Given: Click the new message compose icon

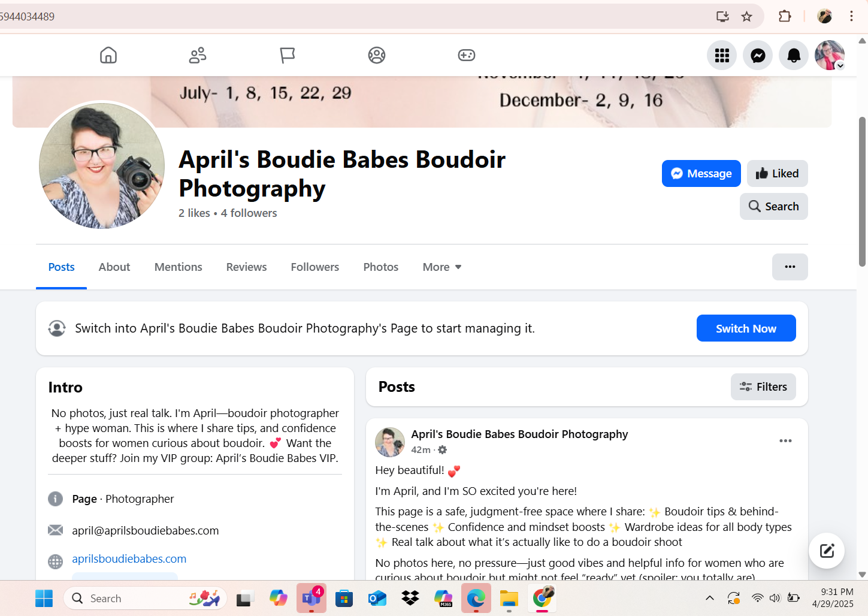Looking at the screenshot, I should (827, 551).
